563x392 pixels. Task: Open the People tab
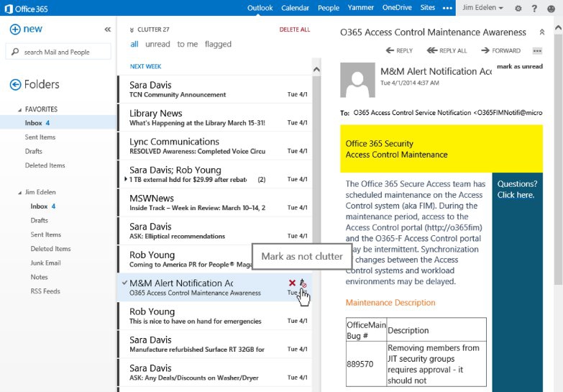[328, 8]
